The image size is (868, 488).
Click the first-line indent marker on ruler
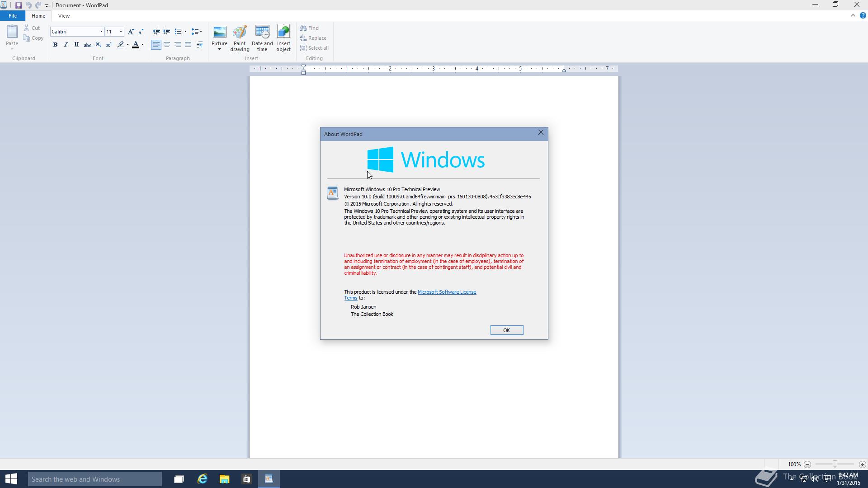[304, 67]
